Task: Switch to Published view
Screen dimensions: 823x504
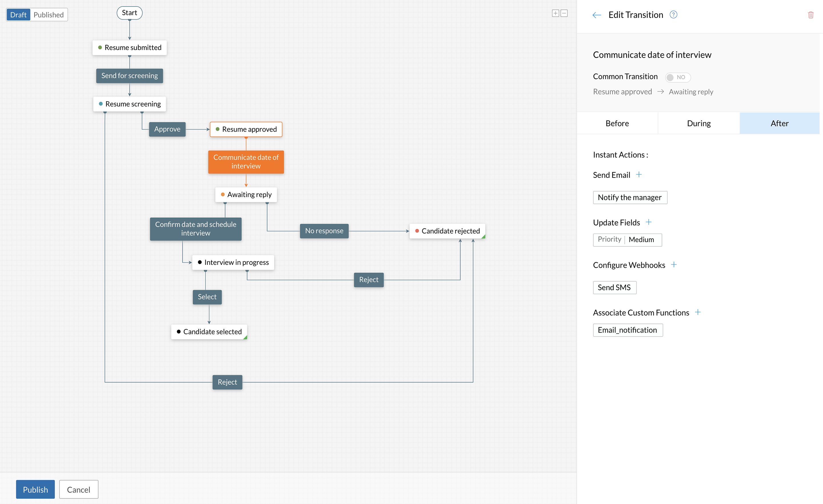Action: (49, 15)
